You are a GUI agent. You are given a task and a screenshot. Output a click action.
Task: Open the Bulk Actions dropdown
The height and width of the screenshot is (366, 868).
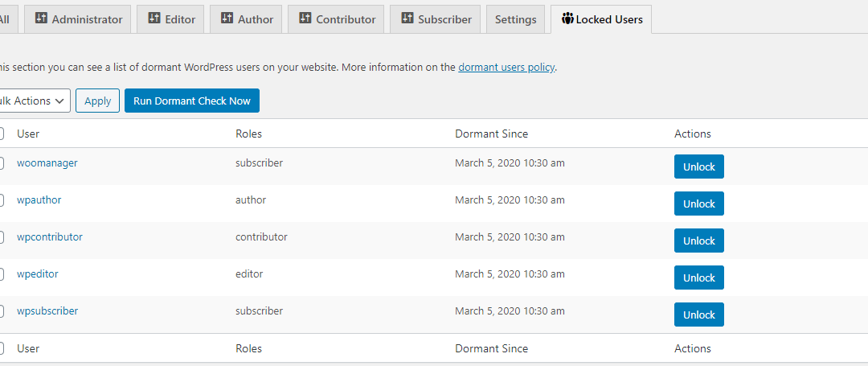coord(35,101)
